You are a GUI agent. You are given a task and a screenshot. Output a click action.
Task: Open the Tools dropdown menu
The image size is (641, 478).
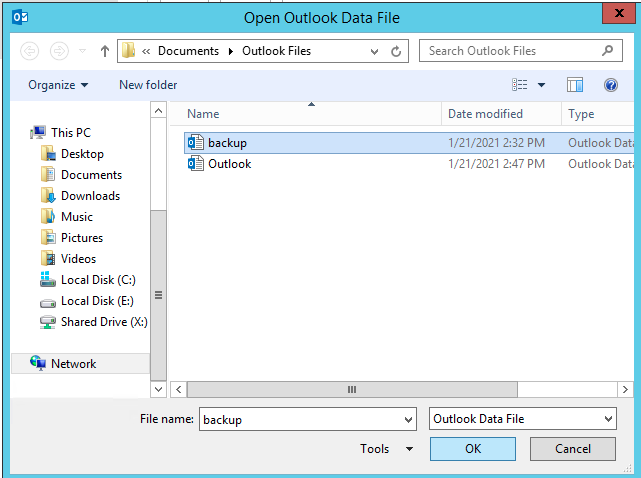[387, 449]
